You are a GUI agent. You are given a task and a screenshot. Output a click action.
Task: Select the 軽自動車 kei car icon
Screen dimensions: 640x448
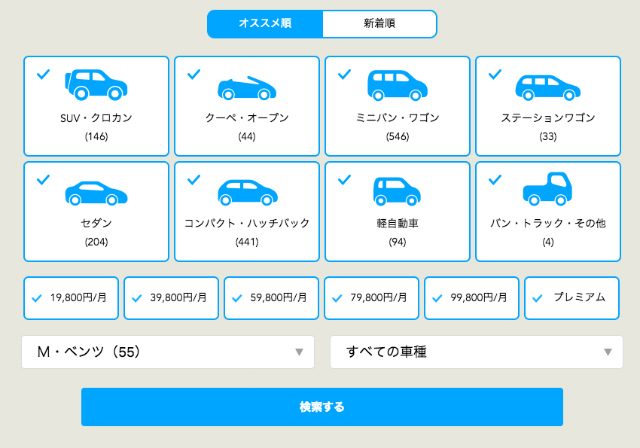coord(397,191)
